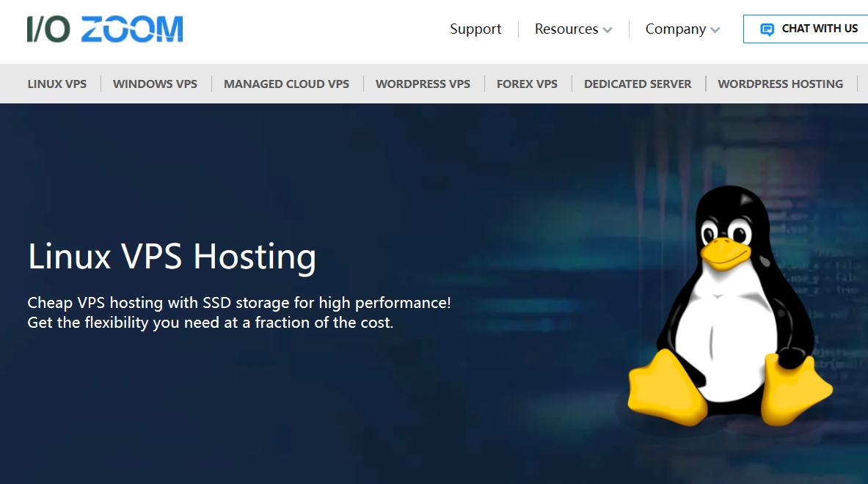Open the Resources dropdown

click(x=566, y=29)
